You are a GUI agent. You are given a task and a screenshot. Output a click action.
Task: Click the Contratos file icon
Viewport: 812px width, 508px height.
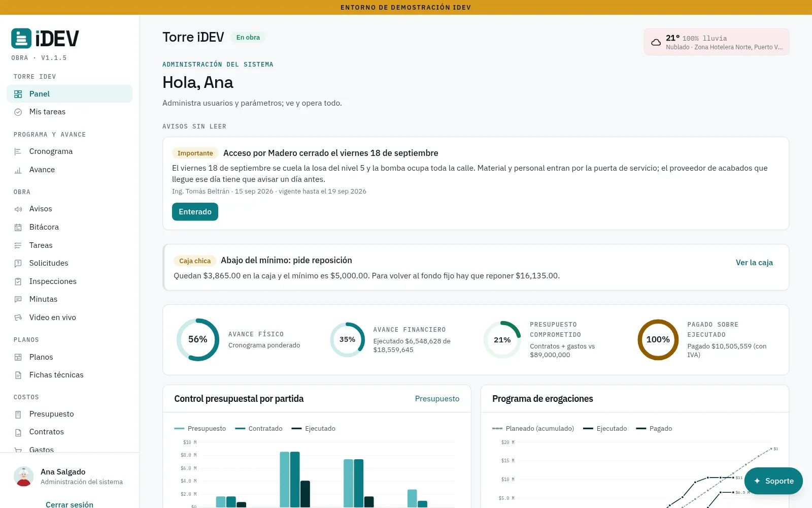[18, 432]
